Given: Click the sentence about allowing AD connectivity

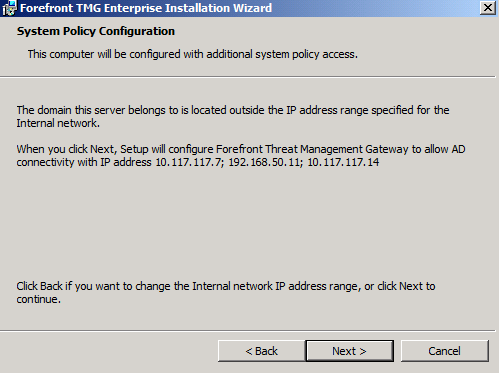Looking at the screenshot, I should [241, 155].
